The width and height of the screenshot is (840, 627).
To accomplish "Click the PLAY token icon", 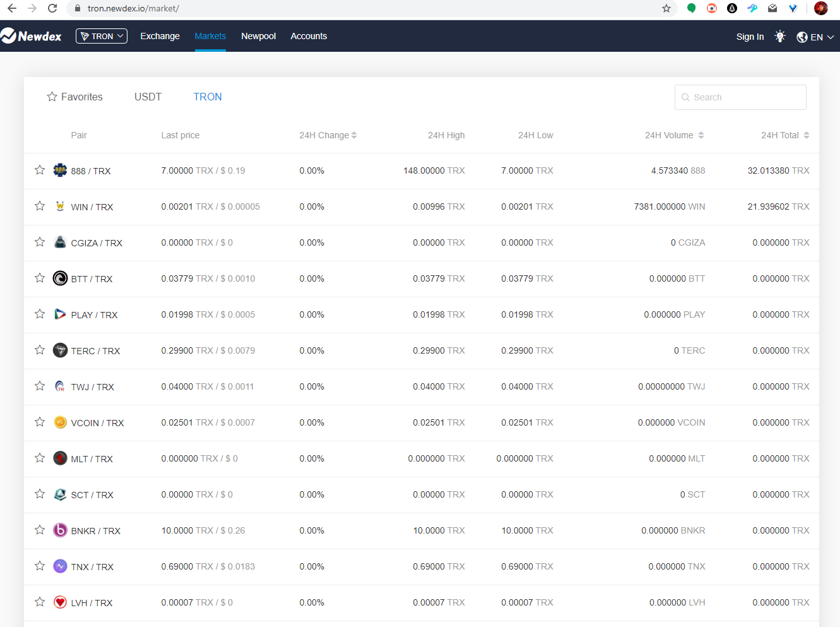I will coord(60,314).
